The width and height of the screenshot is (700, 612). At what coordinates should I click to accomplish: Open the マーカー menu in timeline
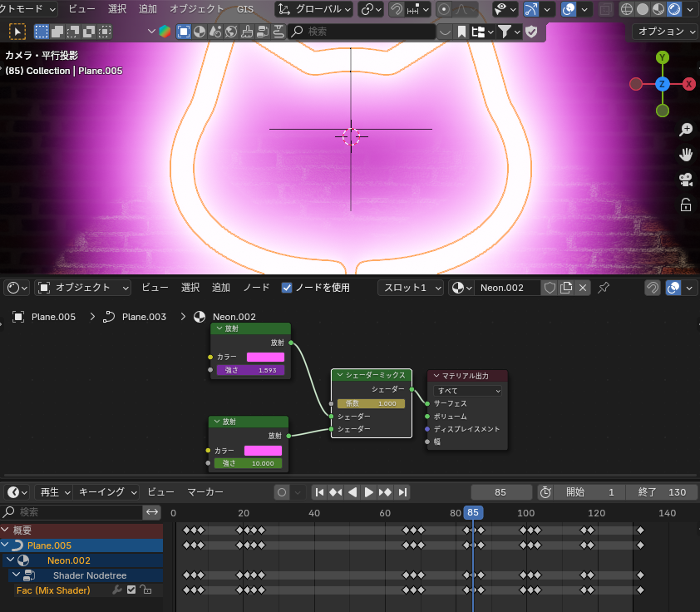tap(205, 492)
